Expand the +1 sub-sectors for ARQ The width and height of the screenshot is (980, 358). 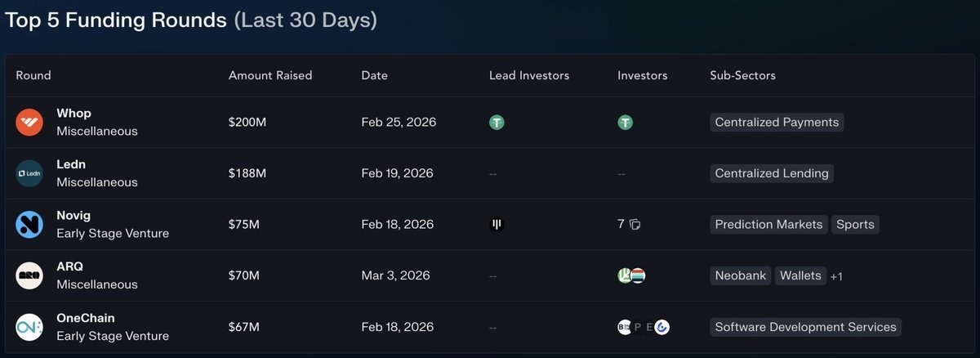836,276
